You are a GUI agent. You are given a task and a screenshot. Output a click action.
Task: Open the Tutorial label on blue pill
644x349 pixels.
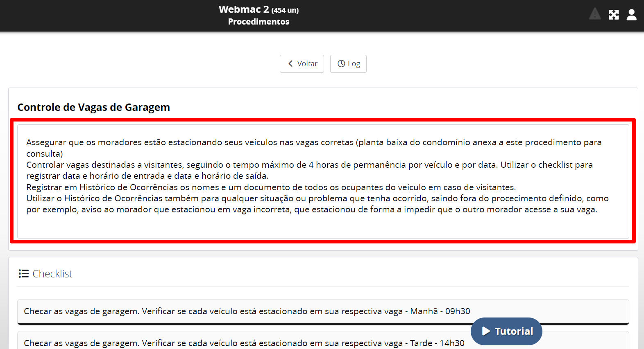tap(514, 331)
